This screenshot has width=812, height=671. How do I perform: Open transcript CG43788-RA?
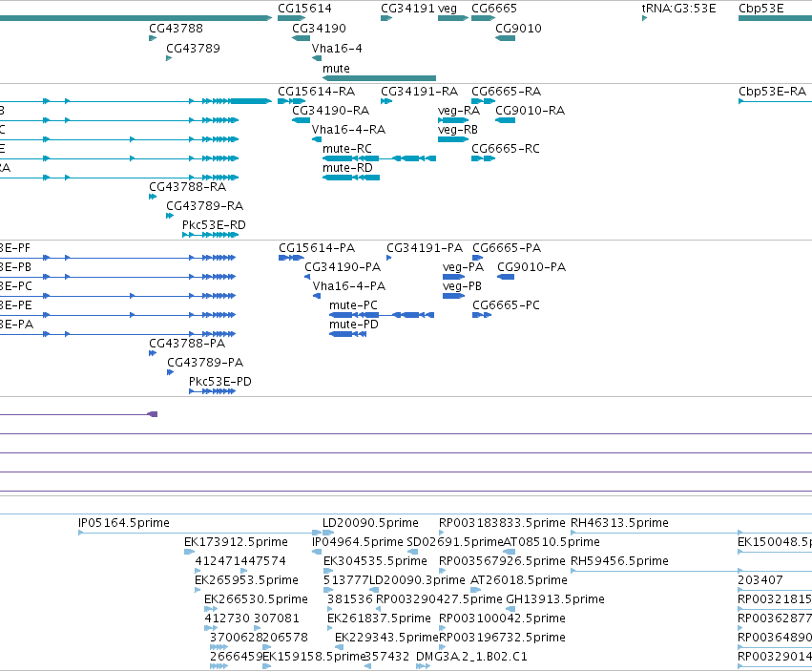click(x=187, y=187)
